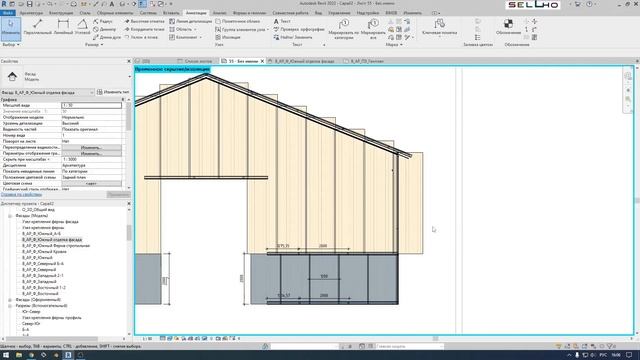Activate the Угловой angular dimension tool
640x360 pixels.
tap(82, 27)
